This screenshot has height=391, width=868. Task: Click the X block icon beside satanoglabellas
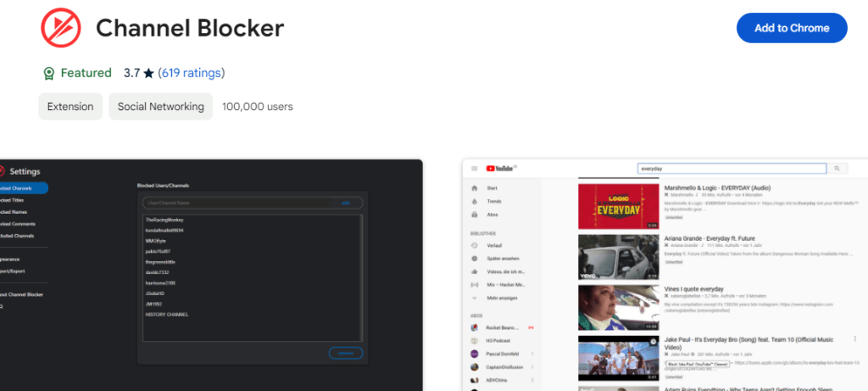click(667, 296)
